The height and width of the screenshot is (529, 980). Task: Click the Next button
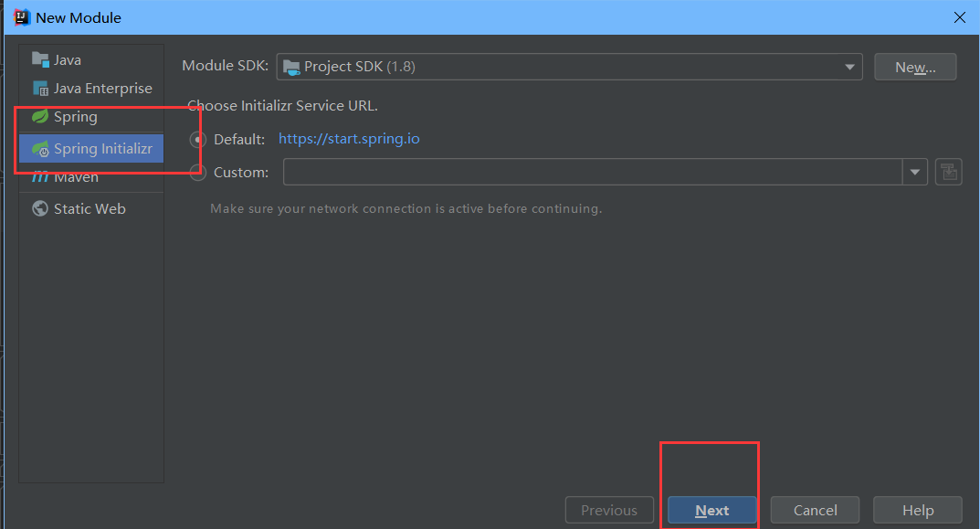(x=711, y=510)
